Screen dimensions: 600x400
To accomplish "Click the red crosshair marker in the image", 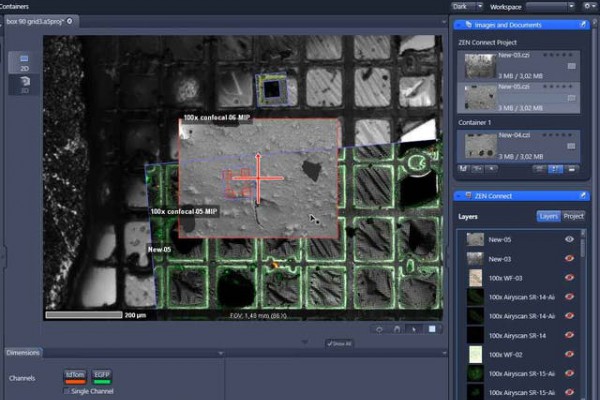I will tap(258, 178).
